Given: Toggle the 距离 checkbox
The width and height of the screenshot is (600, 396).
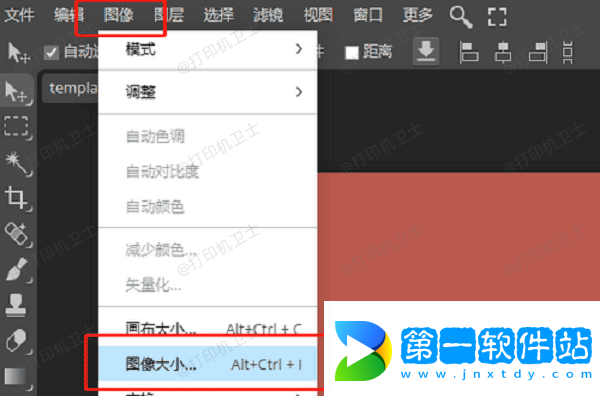Looking at the screenshot, I should click(352, 52).
